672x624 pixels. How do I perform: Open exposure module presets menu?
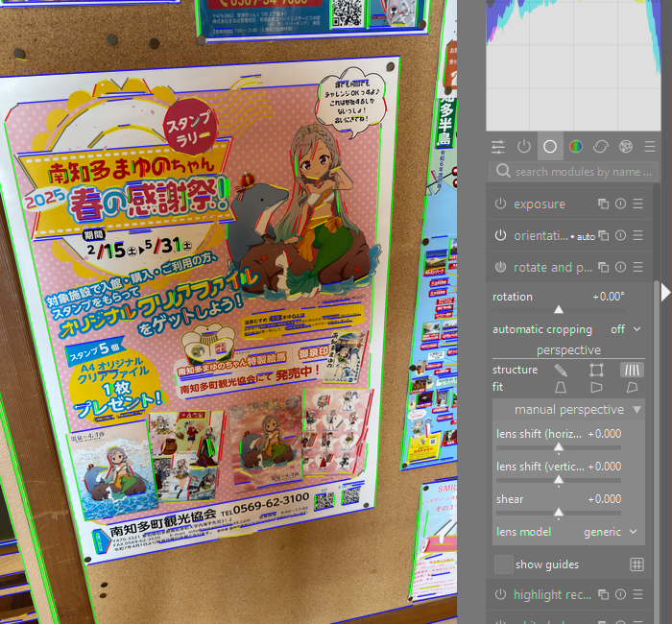(x=637, y=204)
